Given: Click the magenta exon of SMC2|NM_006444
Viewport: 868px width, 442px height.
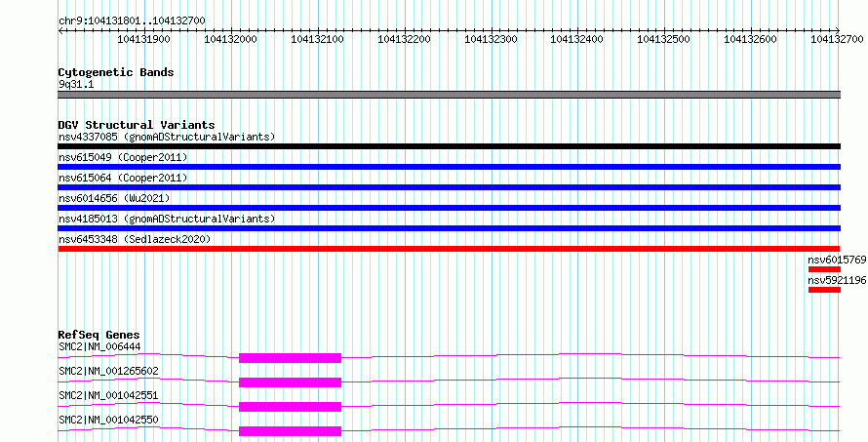Looking at the screenshot, I should pyautogui.click(x=290, y=358).
